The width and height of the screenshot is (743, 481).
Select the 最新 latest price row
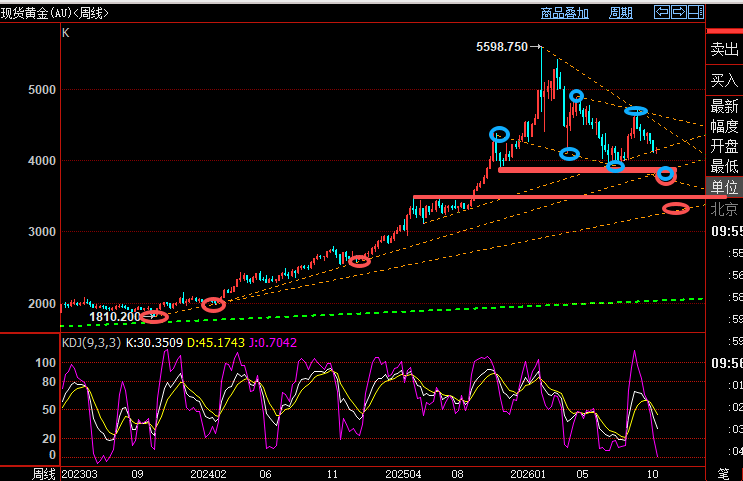point(725,106)
